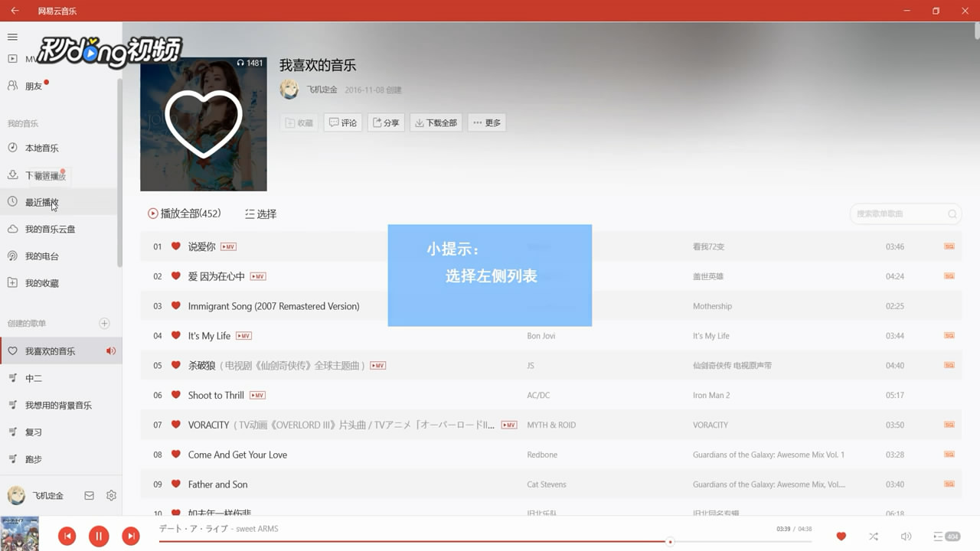The image size is (980, 551).
Task: Toggle heart for Shoot to Thrill
Action: (x=175, y=395)
